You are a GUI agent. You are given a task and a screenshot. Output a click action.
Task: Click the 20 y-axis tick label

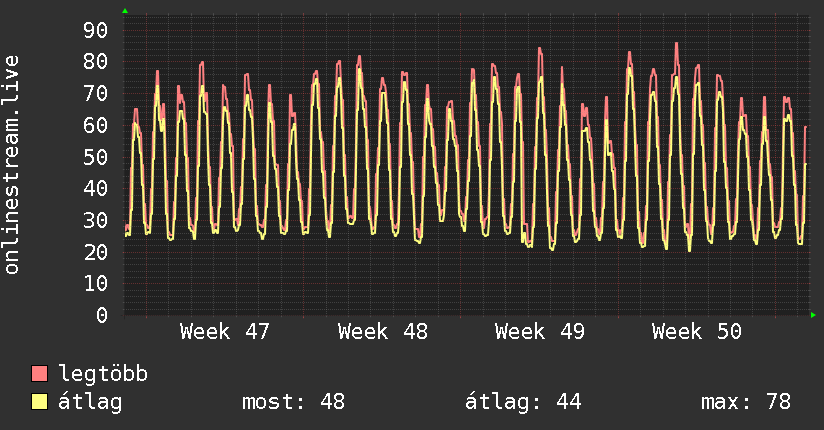pyautogui.click(x=96, y=252)
